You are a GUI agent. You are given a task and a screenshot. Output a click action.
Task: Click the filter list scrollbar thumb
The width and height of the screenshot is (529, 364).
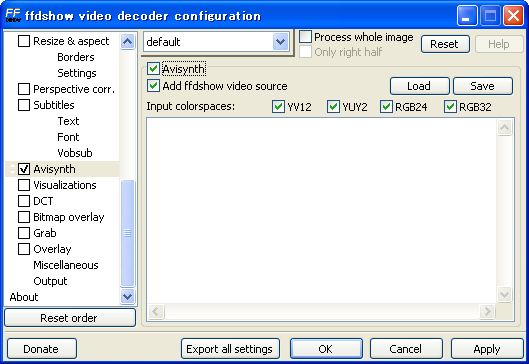pos(127,233)
